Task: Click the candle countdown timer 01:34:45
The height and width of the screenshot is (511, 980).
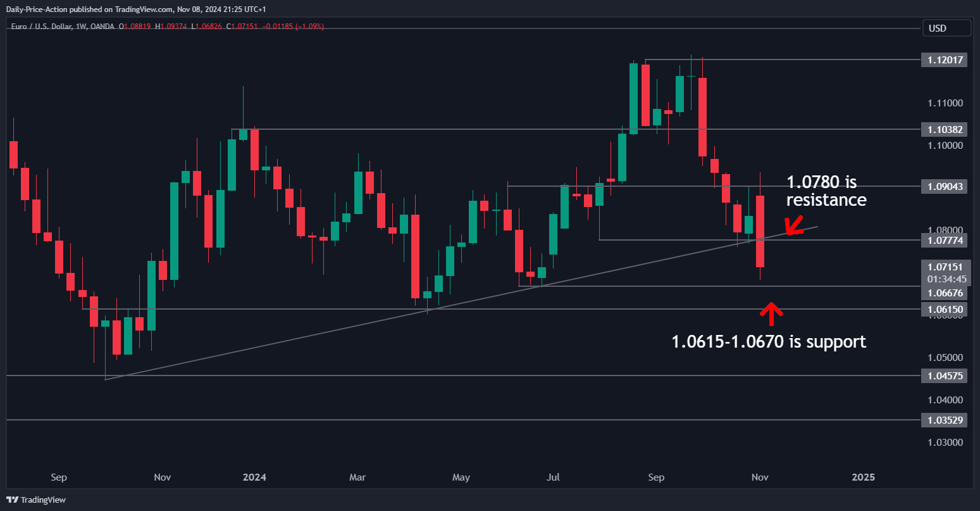Action: pos(946,279)
